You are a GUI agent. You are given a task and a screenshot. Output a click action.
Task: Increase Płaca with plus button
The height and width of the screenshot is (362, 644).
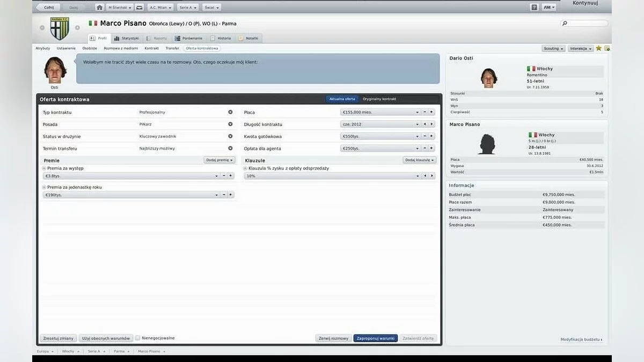tap(431, 112)
